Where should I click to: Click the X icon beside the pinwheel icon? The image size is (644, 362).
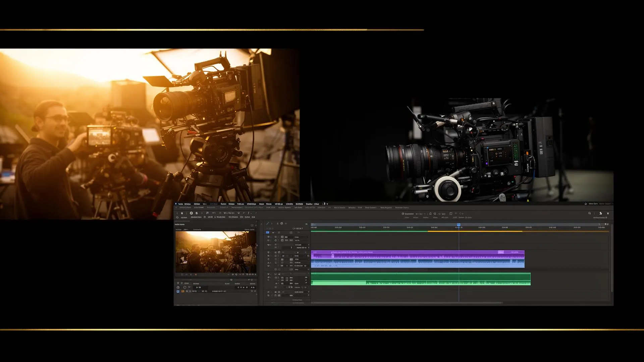(608, 213)
